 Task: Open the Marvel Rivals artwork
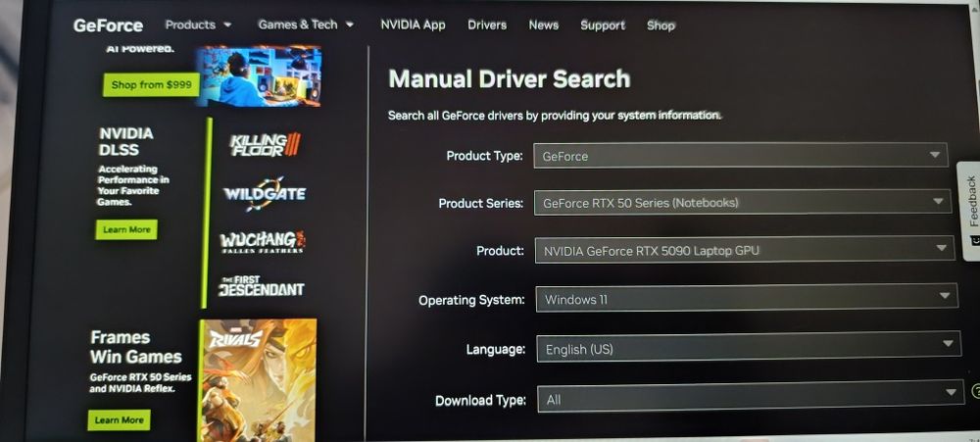258,380
